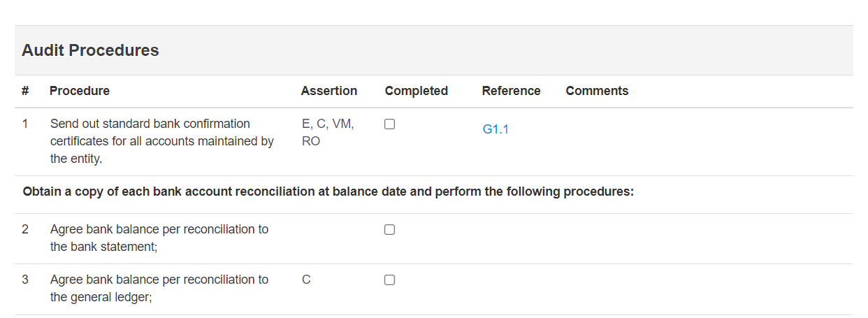The height and width of the screenshot is (318, 868).
Task: Select procedure text agreeing balance to bank statement
Action: pyautogui.click(x=159, y=238)
